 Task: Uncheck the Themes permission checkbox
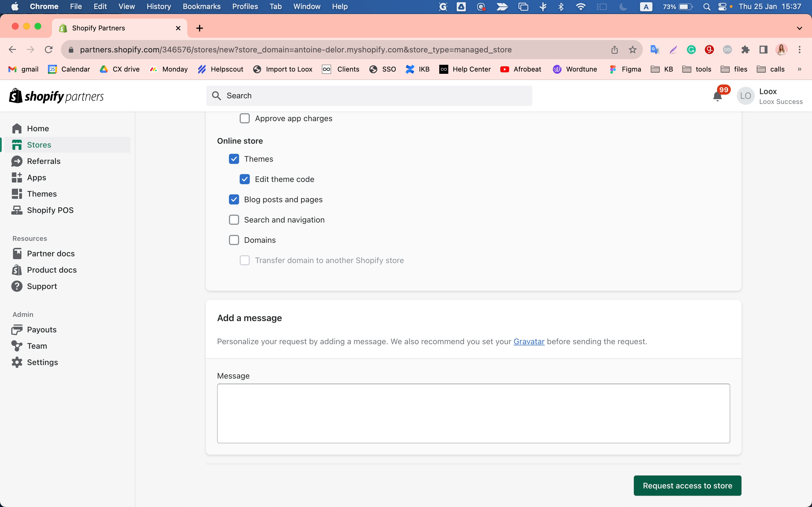(234, 159)
